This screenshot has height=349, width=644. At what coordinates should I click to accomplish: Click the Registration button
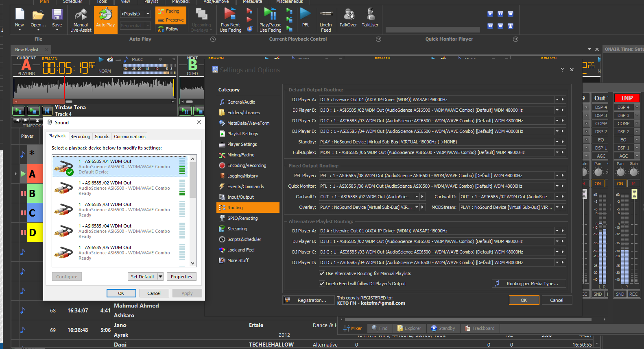[308, 300]
